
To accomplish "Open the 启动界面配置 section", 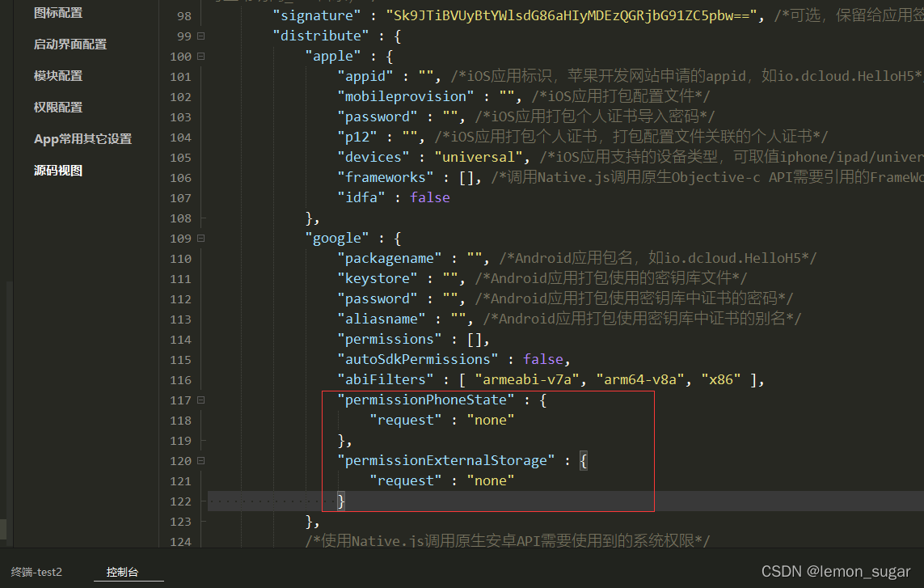I will pos(70,44).
